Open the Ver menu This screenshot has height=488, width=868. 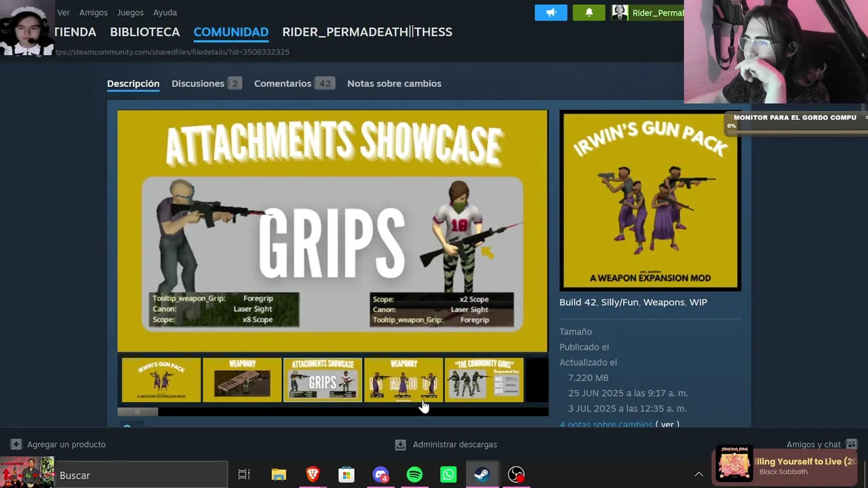[x=63, y=12]
